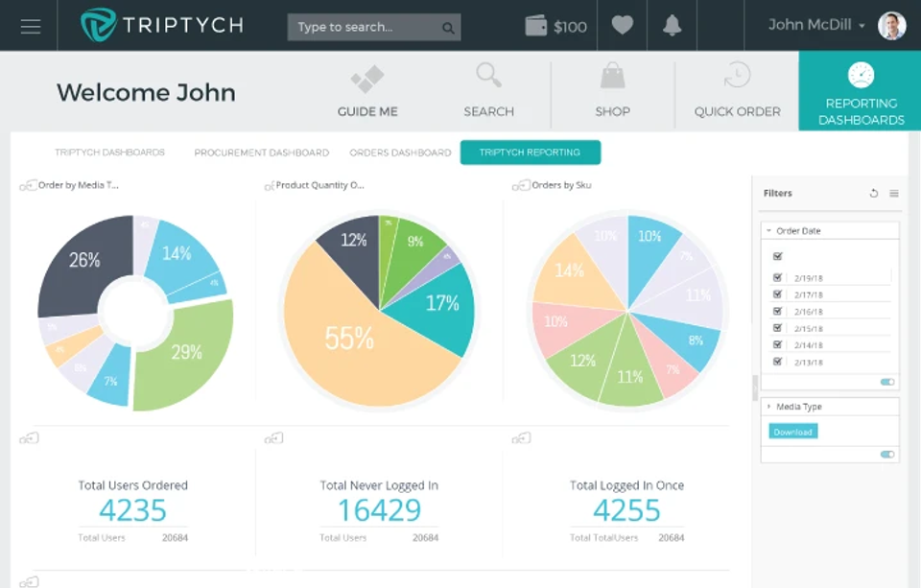Show notifications via the bell icon
Screen dimensions: 921x588
click(672, 25)
